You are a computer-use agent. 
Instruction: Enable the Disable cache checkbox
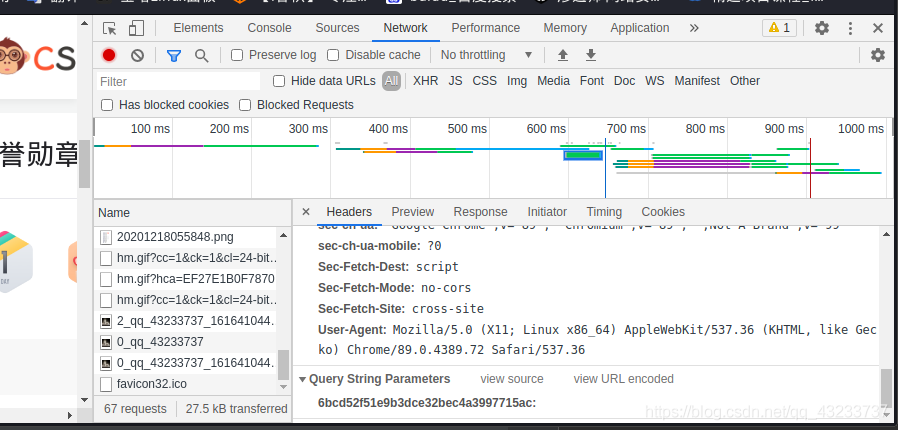[333, 55]
